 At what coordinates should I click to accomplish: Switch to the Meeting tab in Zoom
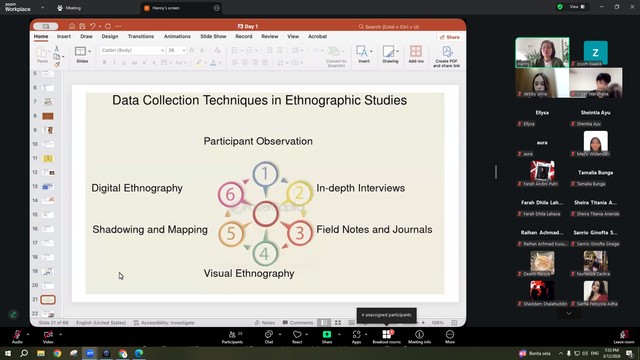tap(69, 8)
